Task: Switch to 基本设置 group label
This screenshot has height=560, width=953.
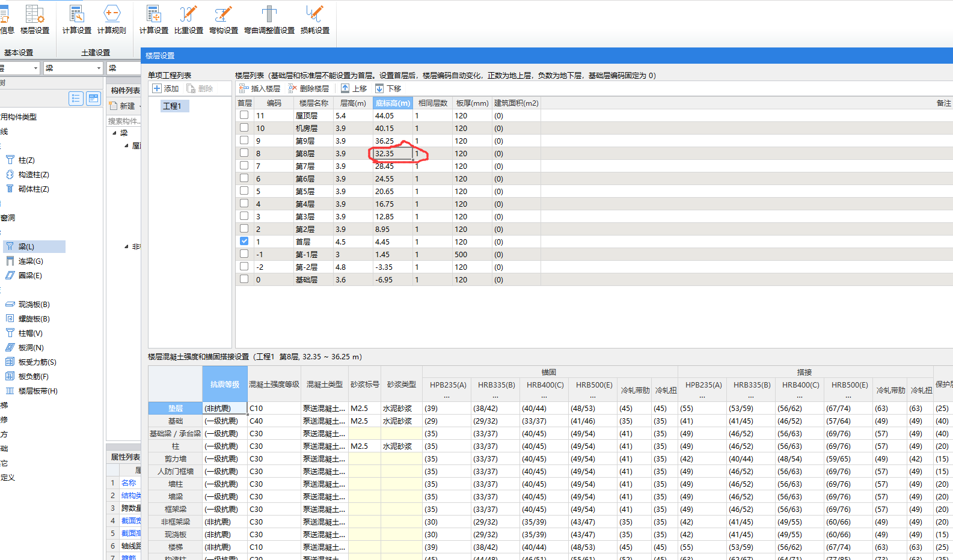Action: 19,53
